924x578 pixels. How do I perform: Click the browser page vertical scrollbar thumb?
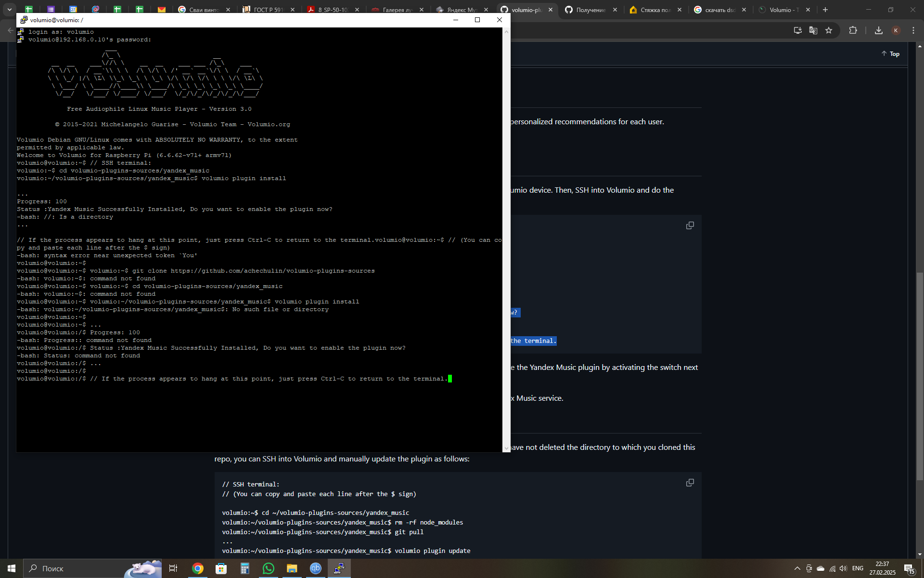pos(920,377)
